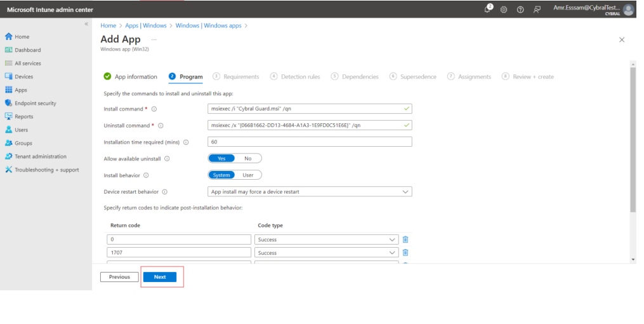
Task: Click the Next button
Action: [160, 277]
